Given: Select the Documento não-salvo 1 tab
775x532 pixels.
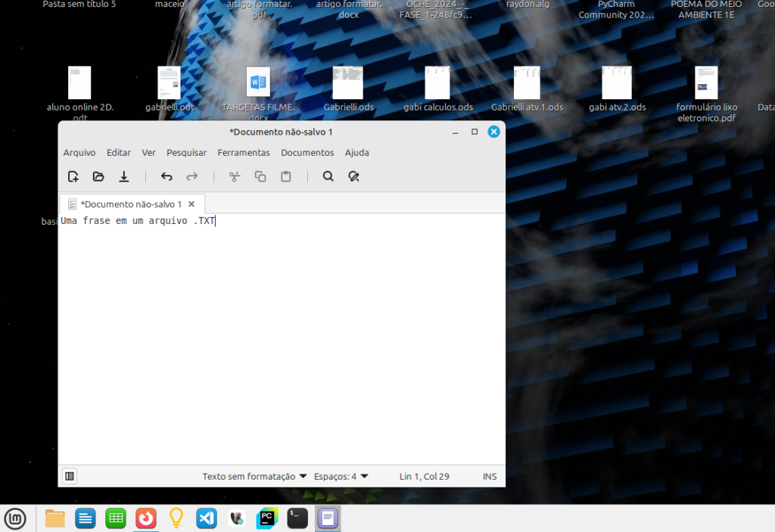Looking at the screenshot, I should [x=129, y=204].
